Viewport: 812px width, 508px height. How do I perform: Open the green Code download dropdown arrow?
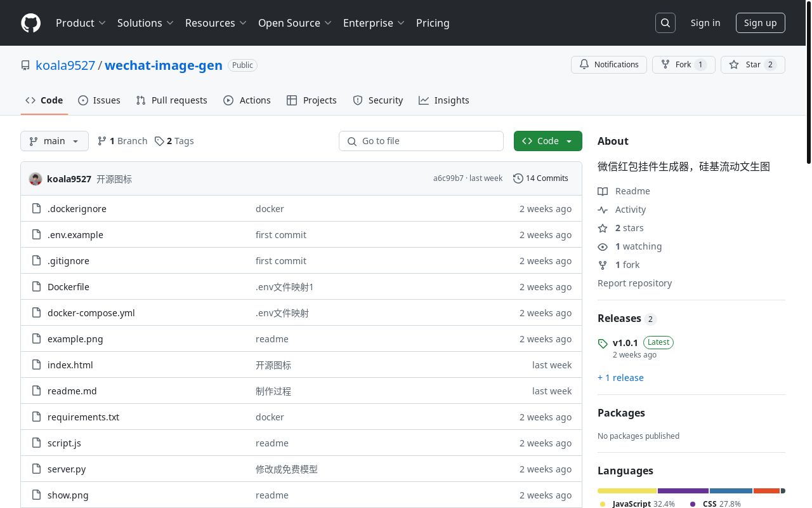(x=568, y=141)
